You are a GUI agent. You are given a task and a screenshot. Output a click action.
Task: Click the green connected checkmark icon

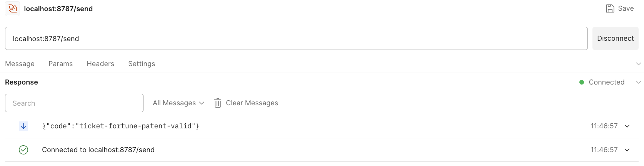pos(23,150)
